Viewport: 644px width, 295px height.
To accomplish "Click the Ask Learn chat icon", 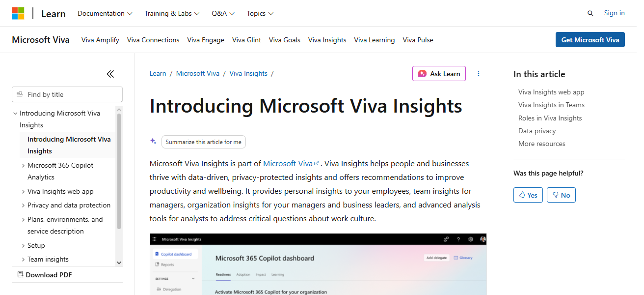I will pyautogui.click(x=423, y=73).
